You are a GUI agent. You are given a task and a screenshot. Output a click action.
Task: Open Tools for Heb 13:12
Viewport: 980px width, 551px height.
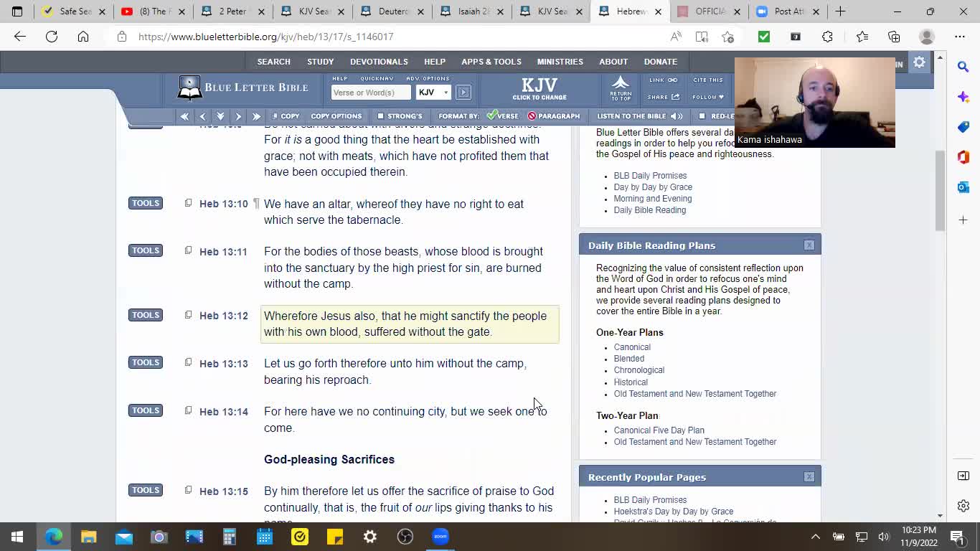point(146,315)
